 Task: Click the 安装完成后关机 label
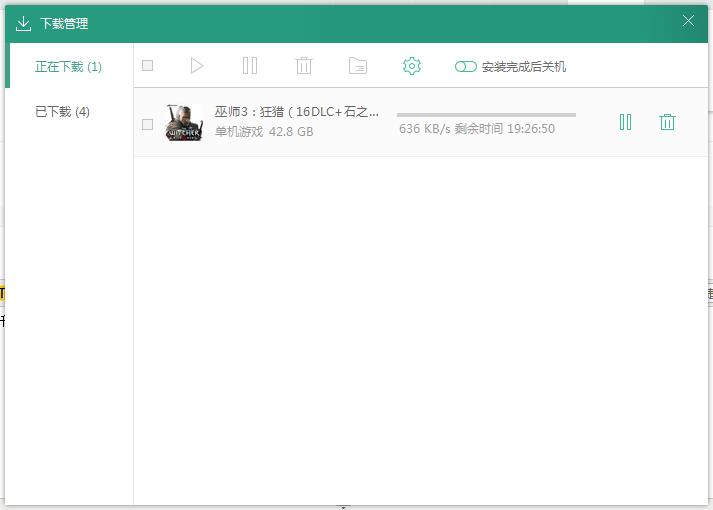(x=524, y=67)
